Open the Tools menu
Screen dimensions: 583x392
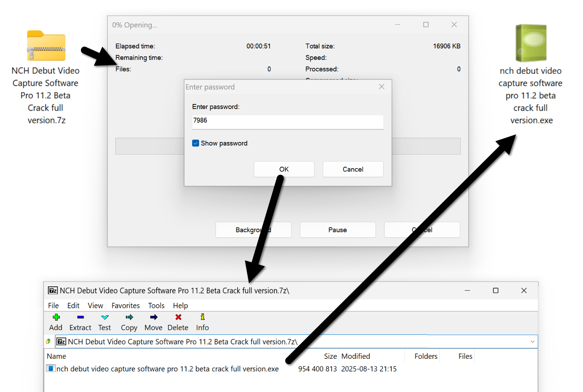tap(156, 306)
